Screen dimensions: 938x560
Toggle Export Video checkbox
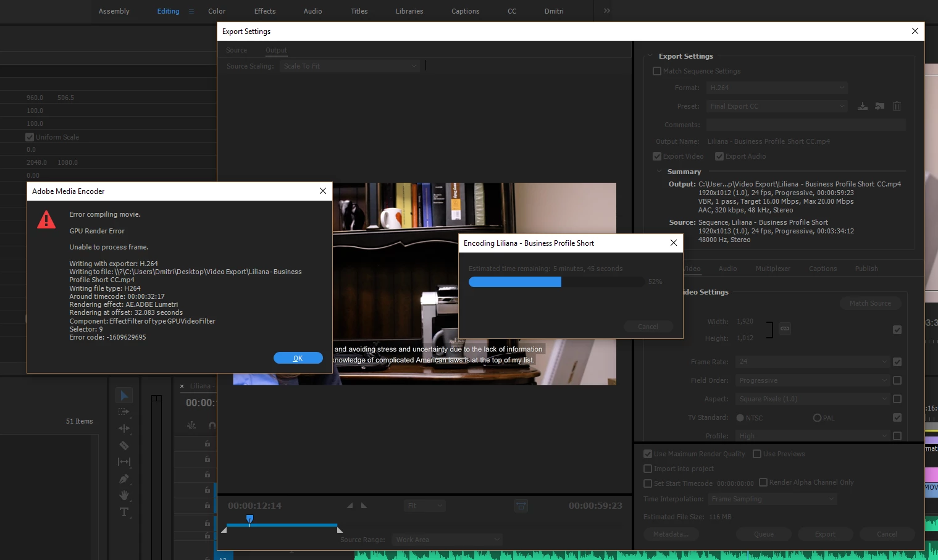point(657,156)
